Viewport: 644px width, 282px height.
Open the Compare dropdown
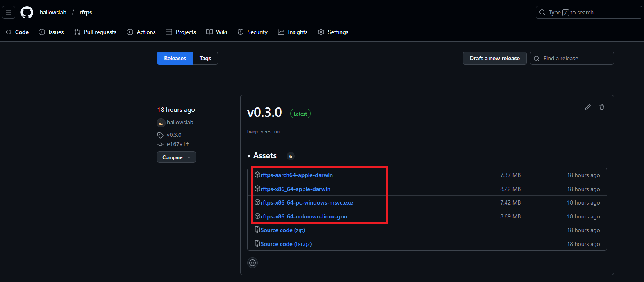(176, 157)
